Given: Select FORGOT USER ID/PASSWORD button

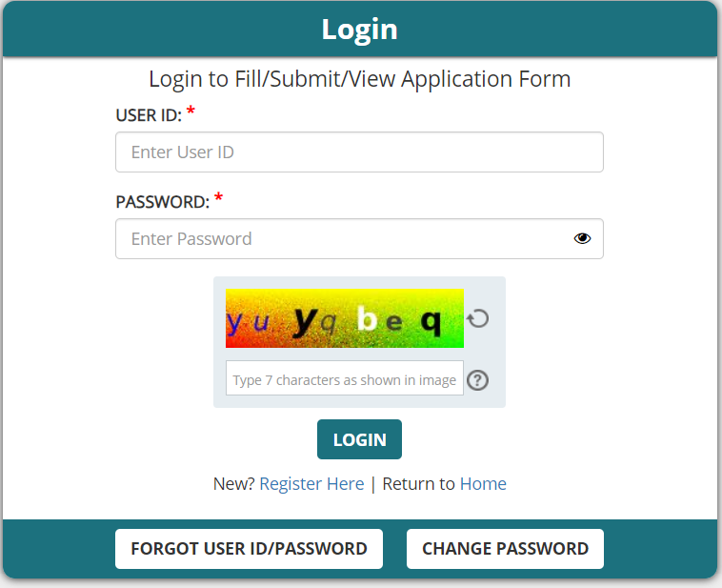Looking at the screenshot, I should (249, 549).
